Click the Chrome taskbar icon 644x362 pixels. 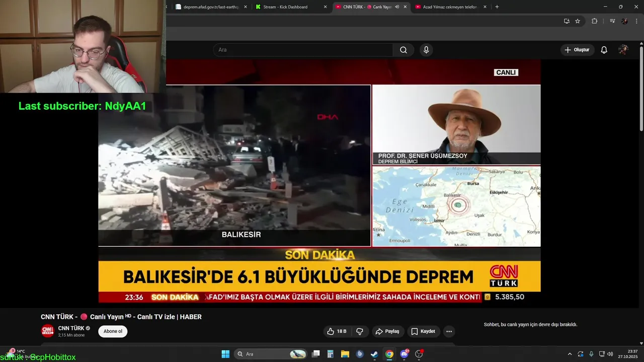pos(389,354)
